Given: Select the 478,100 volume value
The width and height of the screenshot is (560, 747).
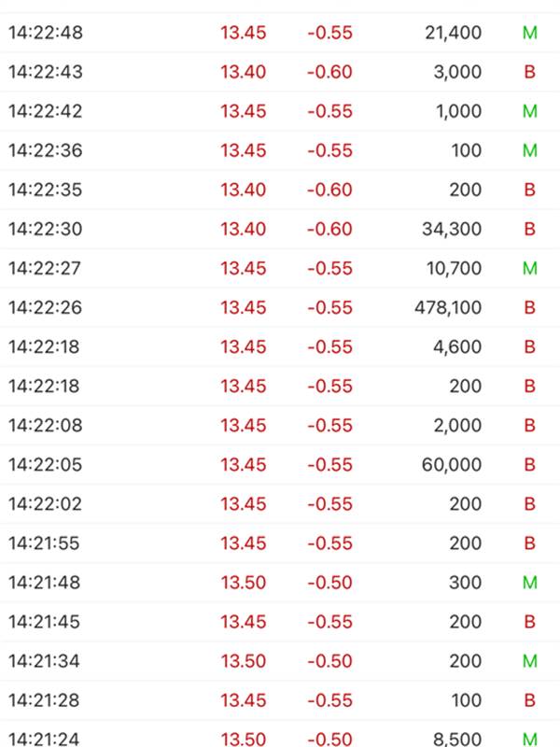Looking at the screenshot, I should tap(448, 308).
